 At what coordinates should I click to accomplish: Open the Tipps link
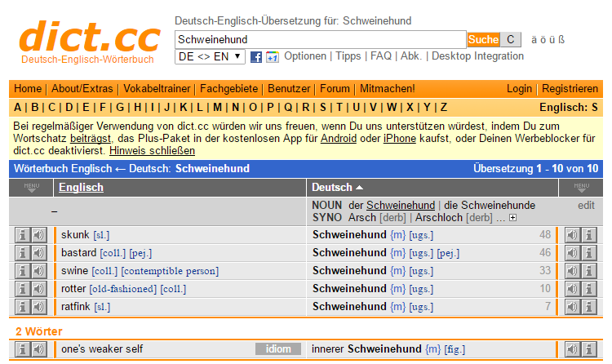coord(348,56)
